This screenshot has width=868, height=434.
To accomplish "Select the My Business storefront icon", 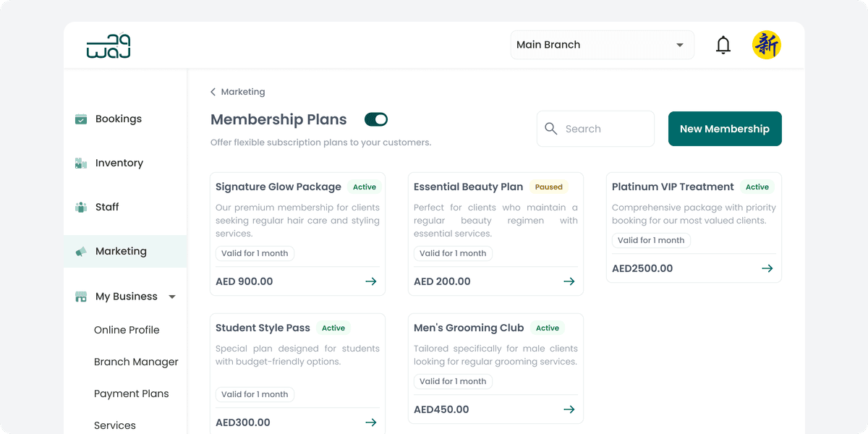I will (81, 296).
